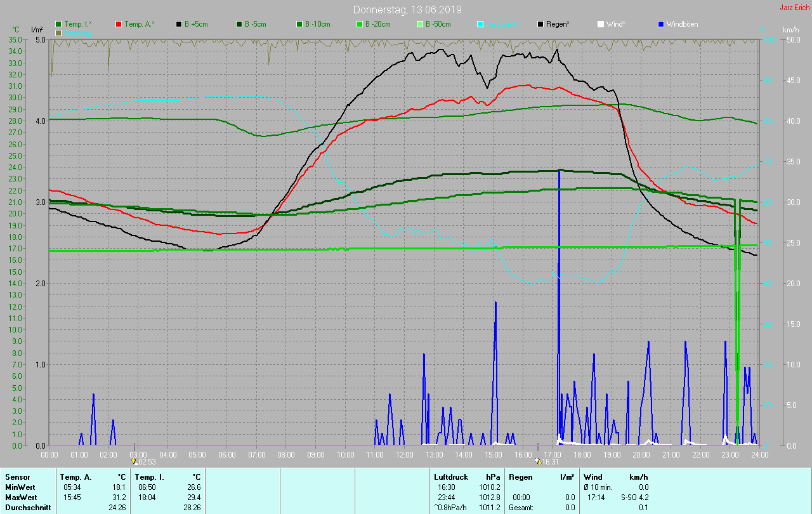
Task: Click the sun marker at 02:53
Action: [x=134, y=462]
